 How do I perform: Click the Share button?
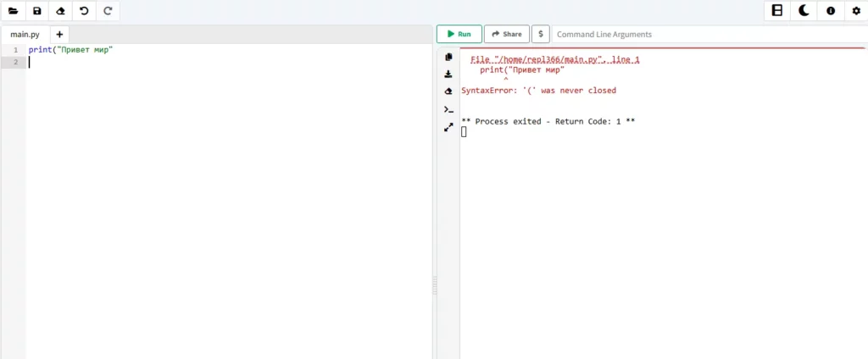coord(507,35)
